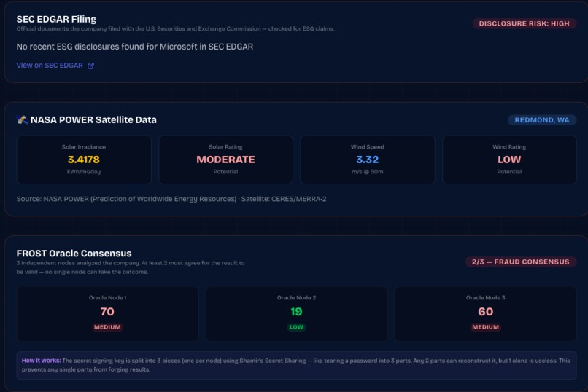Screen dimensions: 588x392
Task: Click the external link icon beside SEC EDGAR
Action: click(x=90, y=66)
